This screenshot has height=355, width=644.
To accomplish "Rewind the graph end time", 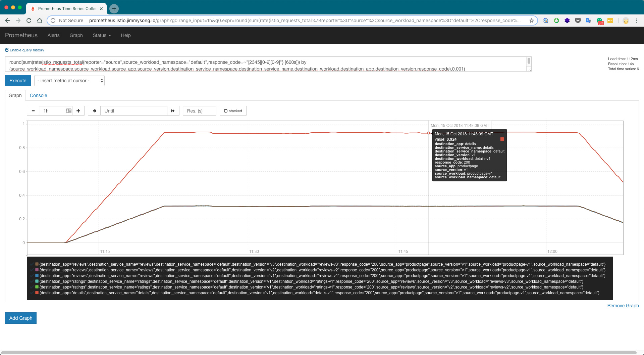I will point(94,111).
